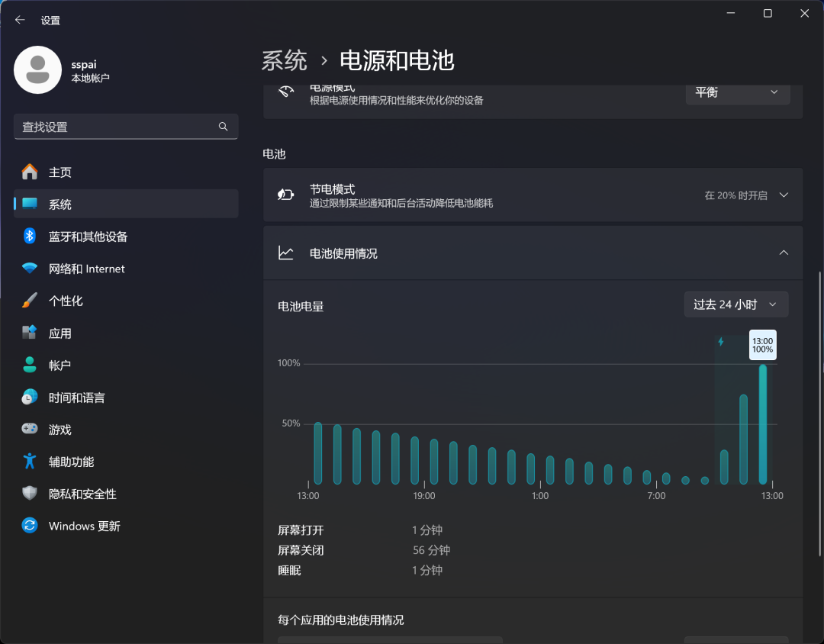Open 应用 settings page
This screenshot has width=824, height=644.
(126, 333)
